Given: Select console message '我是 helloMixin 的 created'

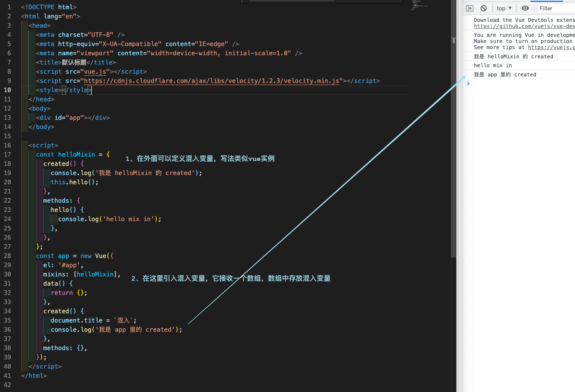Looking at the screenshot, I should (513, 56).
